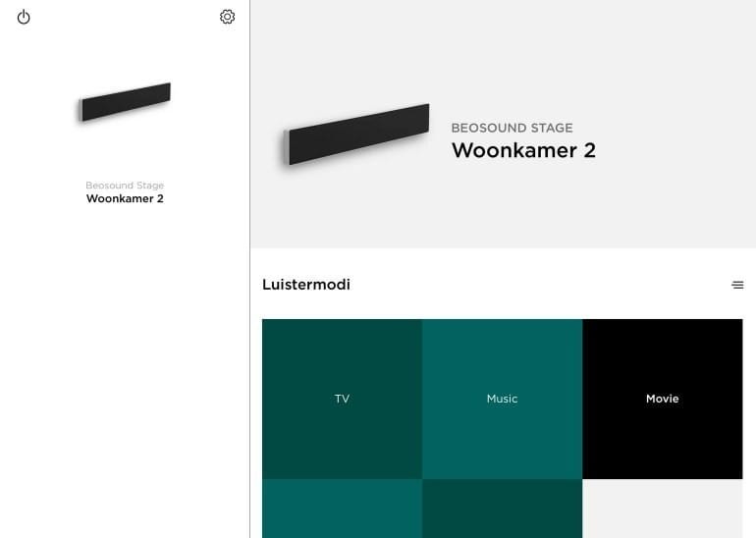756x538 pixels.
Task: Activate the TV listening mode tile
Action: [342, 399]
